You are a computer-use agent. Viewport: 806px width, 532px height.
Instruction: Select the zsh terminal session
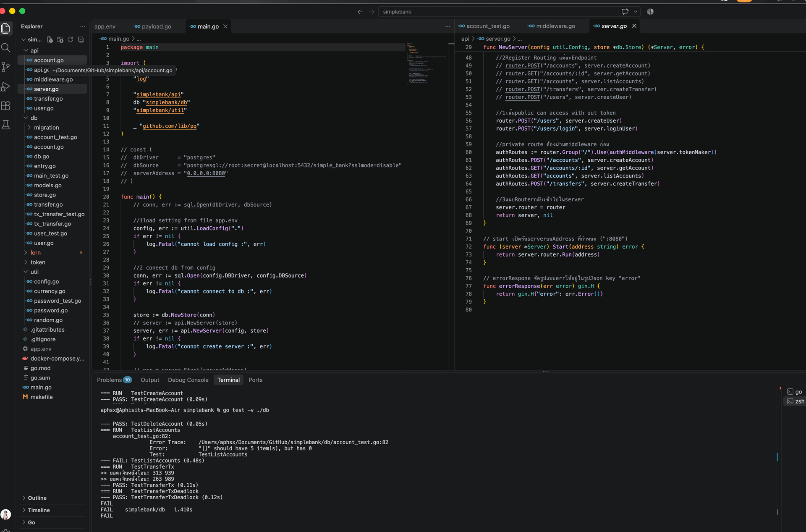click(796, 401)
